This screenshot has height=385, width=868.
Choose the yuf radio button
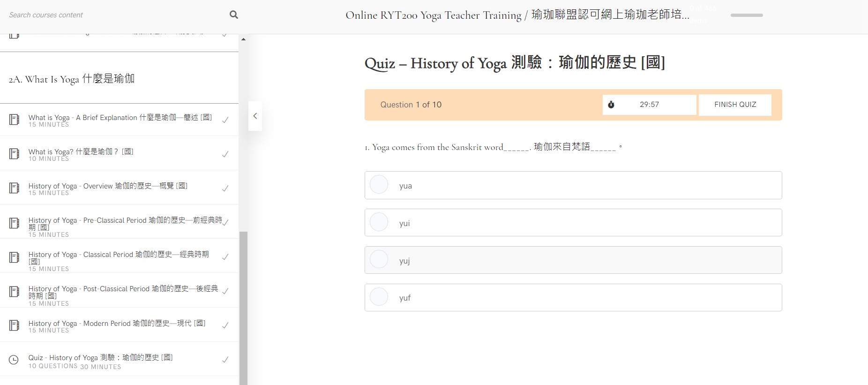(379, 297)
